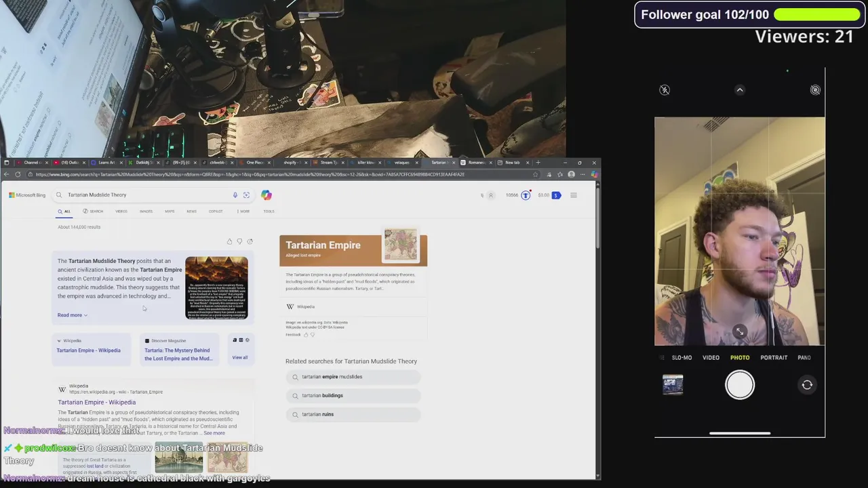Viewport: 868px width, 488px height.
Task: Click the microphone voice search icon
Action: pos(235,195)
